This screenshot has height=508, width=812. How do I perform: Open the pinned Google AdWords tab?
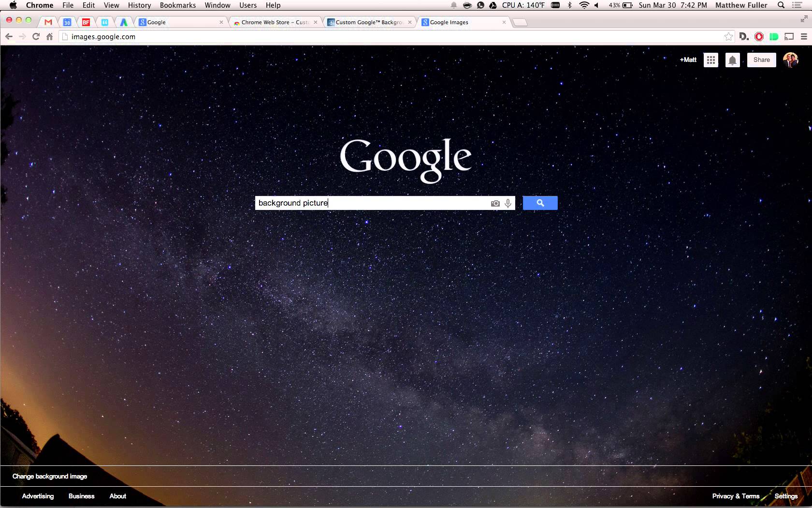124,22
